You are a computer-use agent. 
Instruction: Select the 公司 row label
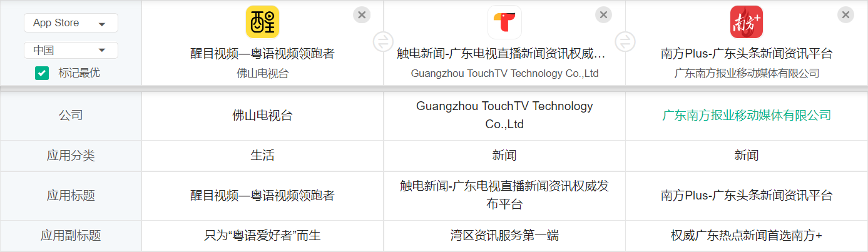point(71,116)
